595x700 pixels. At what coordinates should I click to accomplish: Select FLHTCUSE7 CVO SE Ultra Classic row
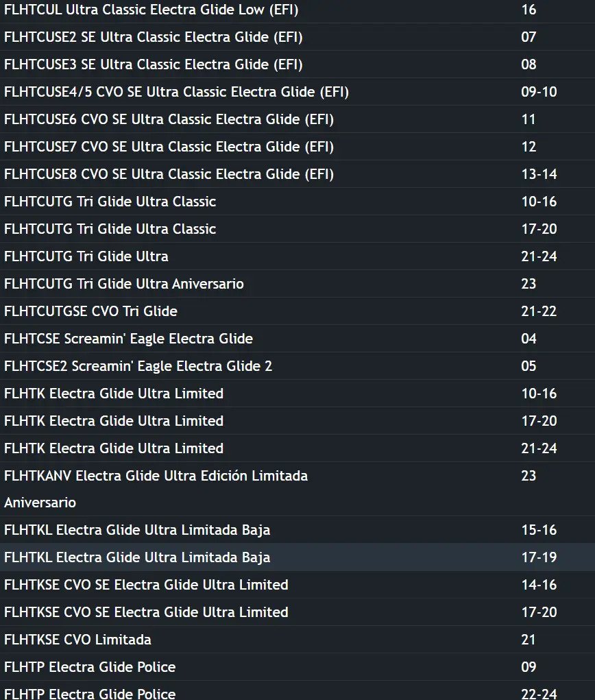point(297,147)
